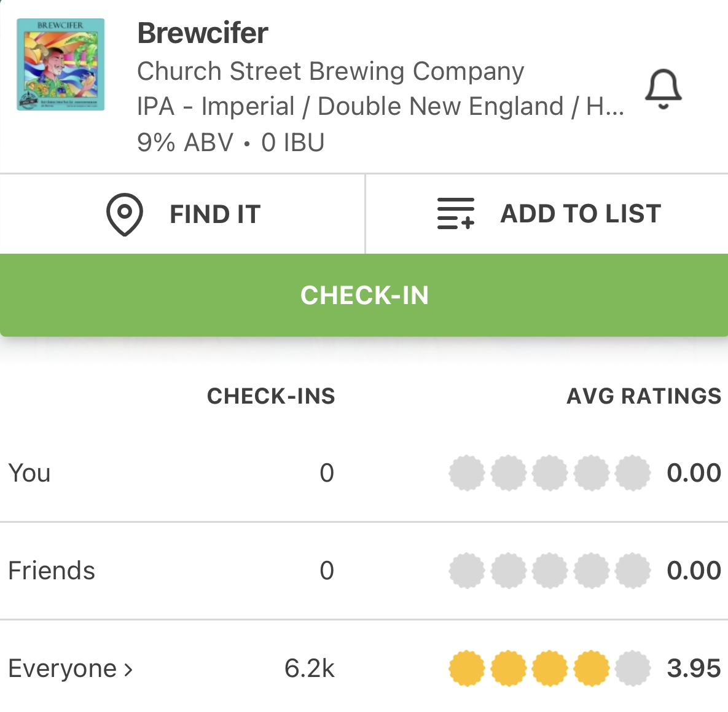Tap the FIND IT text

215,214
